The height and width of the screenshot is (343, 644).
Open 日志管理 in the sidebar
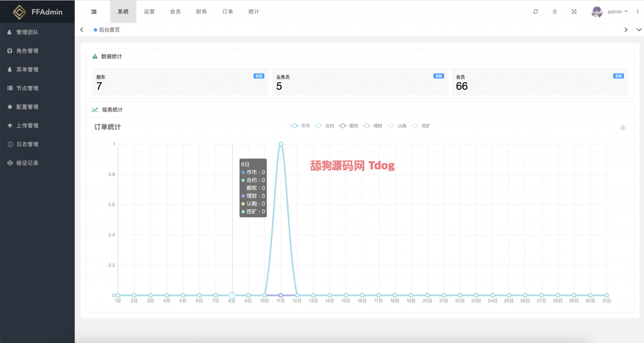point(27,144)
